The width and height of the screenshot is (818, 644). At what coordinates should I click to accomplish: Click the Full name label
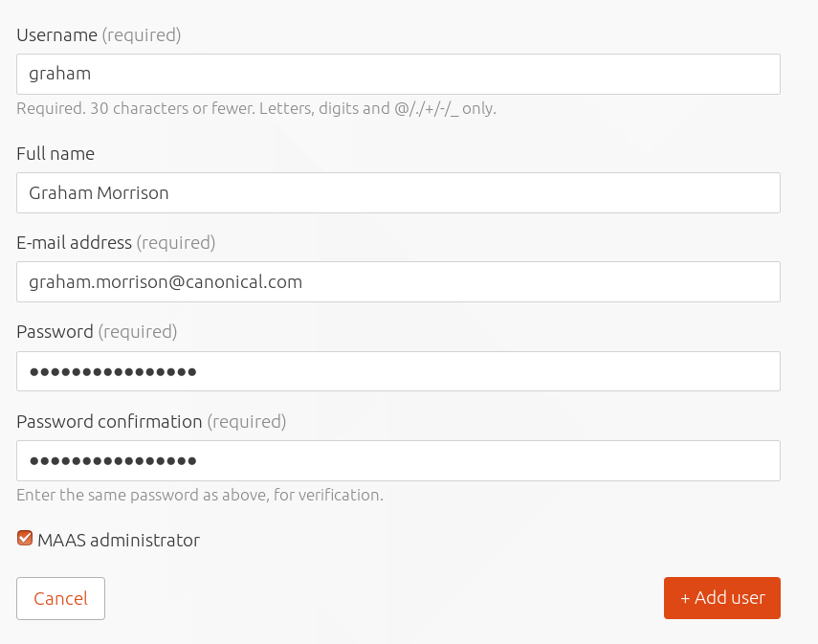[55, 153]
